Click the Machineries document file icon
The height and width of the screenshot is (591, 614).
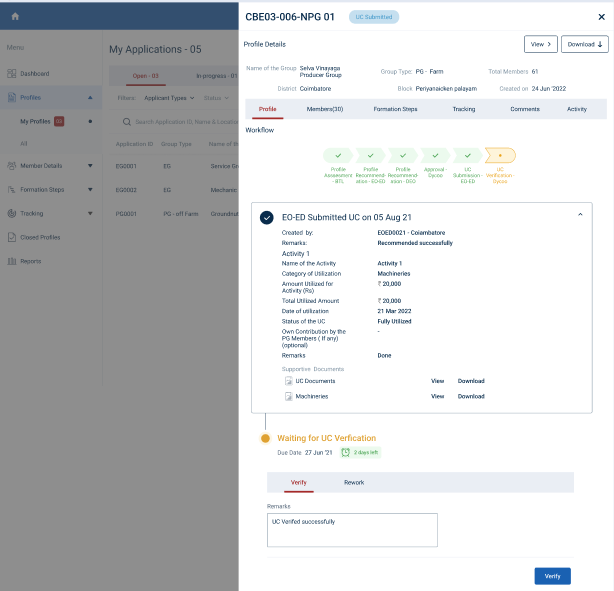tap(288, 396)
